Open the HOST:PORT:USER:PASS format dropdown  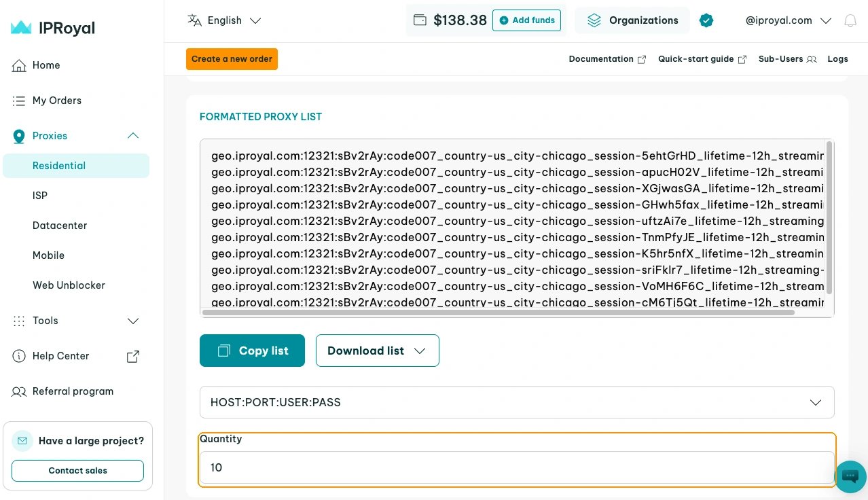tap(517, 402)
